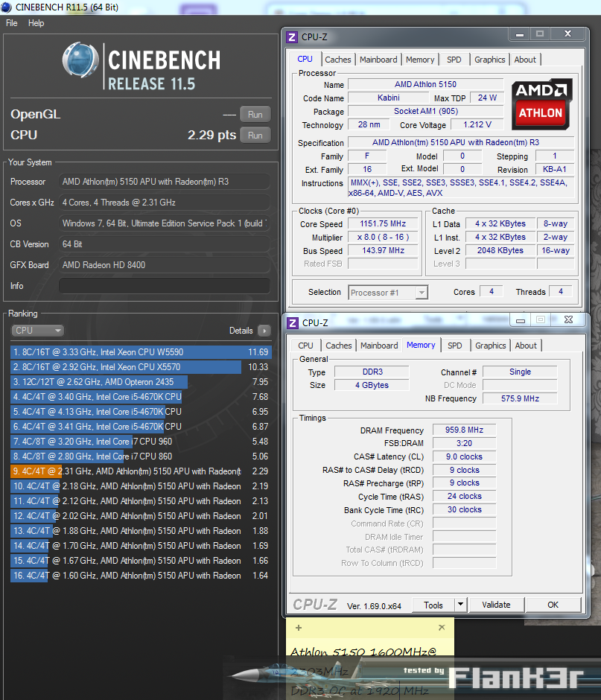The height and width of the screenshot is (700, 601).
Task: Open the Help menu in Cinebench
Action: pos(36,23)
